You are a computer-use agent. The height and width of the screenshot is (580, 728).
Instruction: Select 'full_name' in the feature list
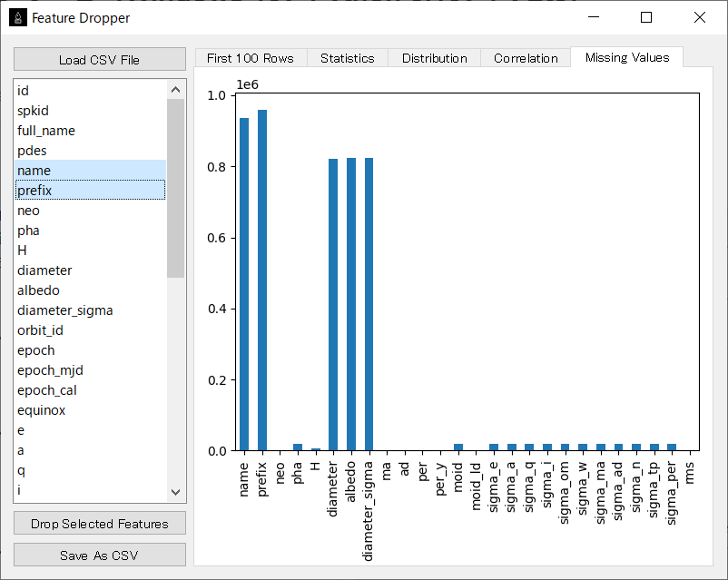(x=91, y=131)
